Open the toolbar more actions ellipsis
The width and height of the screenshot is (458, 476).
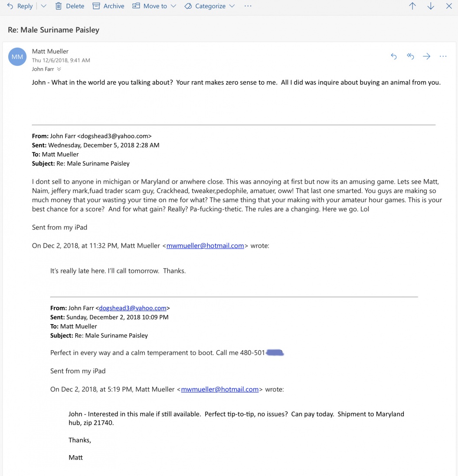(x=248, y=6)
